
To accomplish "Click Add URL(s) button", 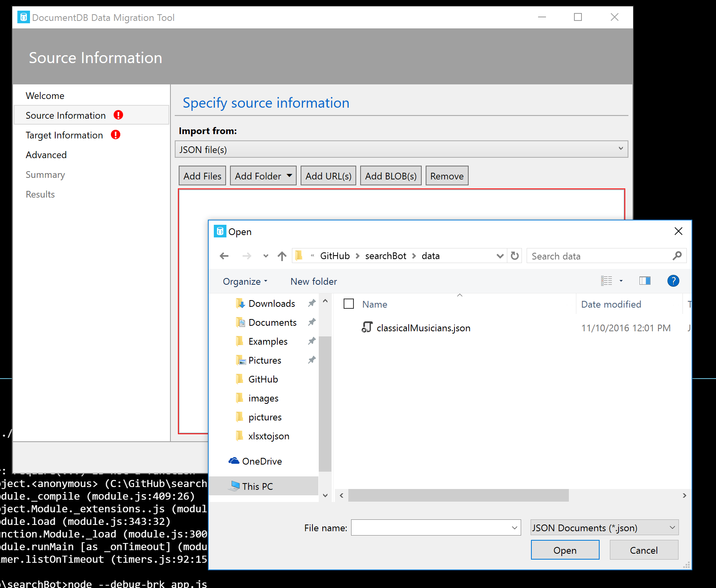I will pyautogui.click(x=328, y=176).
